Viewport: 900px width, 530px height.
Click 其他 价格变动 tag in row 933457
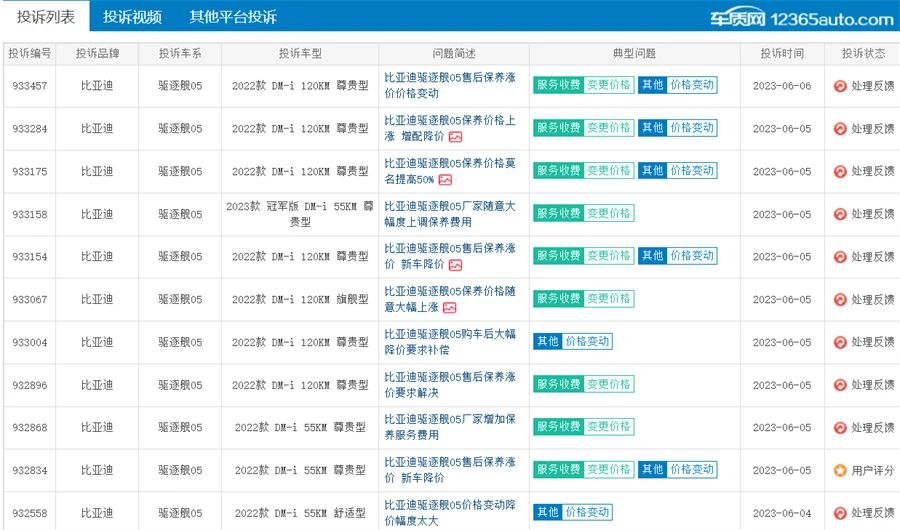click(678, 85)
